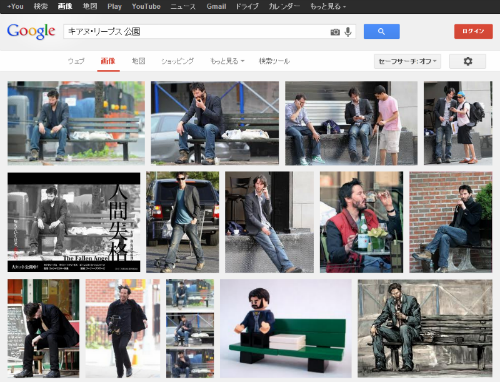Click the blue magnifier search button
Screen dimensions: 500x382
[x=382, y=31]
